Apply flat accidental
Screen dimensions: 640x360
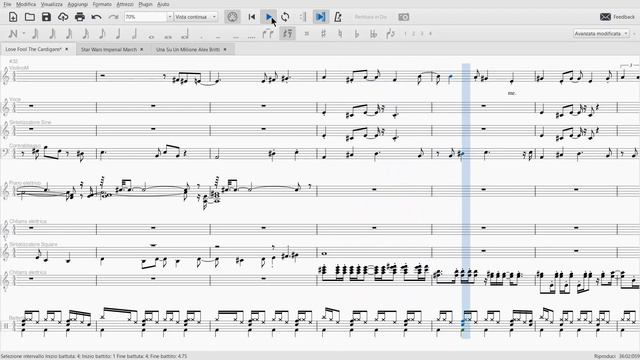tap(357, 34)
